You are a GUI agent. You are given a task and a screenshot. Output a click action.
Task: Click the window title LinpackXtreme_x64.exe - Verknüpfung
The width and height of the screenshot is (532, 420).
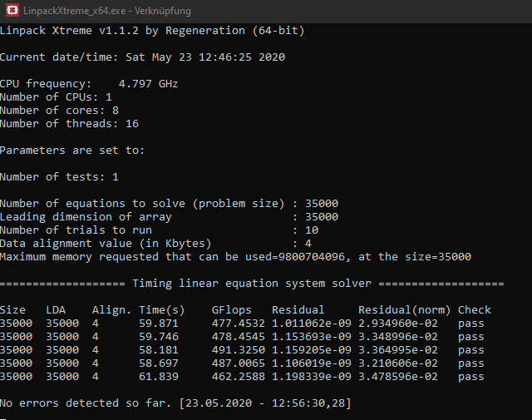(x=107, y=11)
